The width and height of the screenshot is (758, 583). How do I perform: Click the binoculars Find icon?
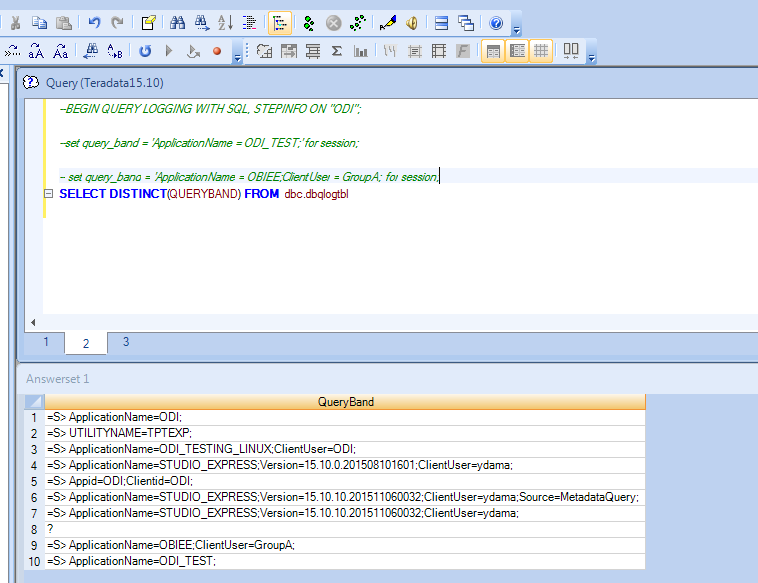pos(178,22)
